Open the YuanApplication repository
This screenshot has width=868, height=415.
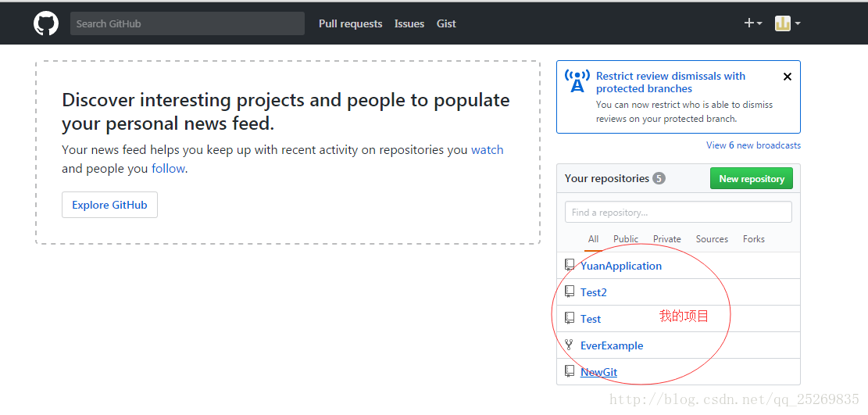pos(621,266)
